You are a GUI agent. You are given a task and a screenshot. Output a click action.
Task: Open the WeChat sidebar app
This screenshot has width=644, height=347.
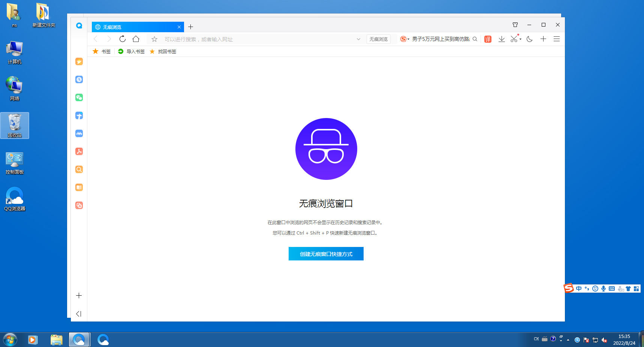[79, 97]
